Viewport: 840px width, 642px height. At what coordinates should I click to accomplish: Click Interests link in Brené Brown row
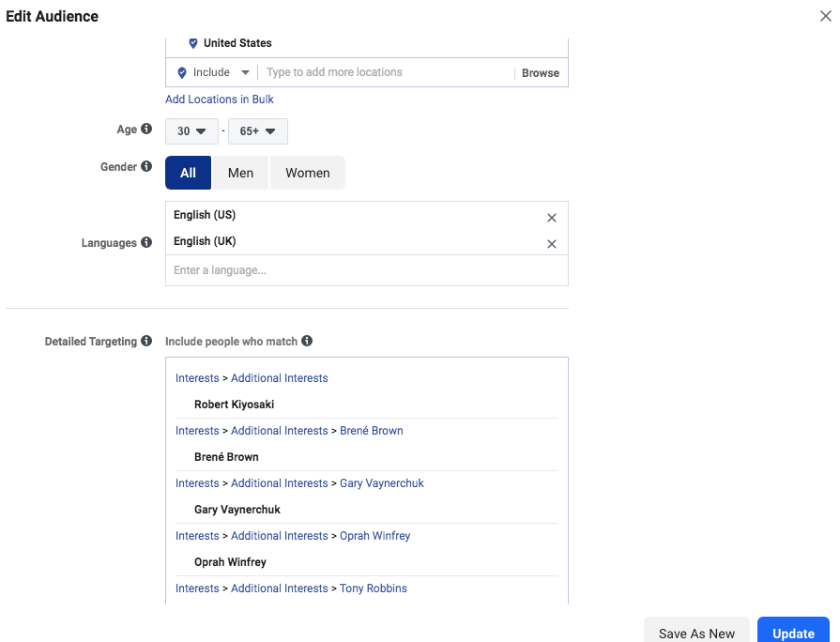[x=197, y=430]
